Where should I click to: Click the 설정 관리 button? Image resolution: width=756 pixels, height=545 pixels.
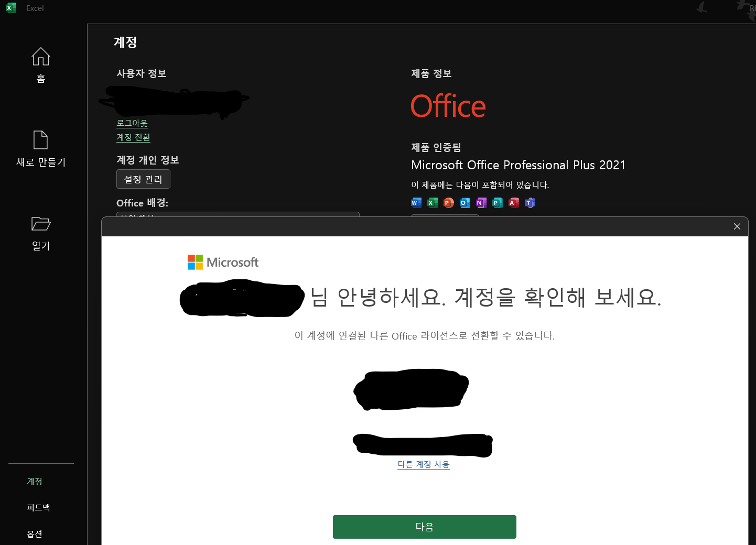point(143,179)
